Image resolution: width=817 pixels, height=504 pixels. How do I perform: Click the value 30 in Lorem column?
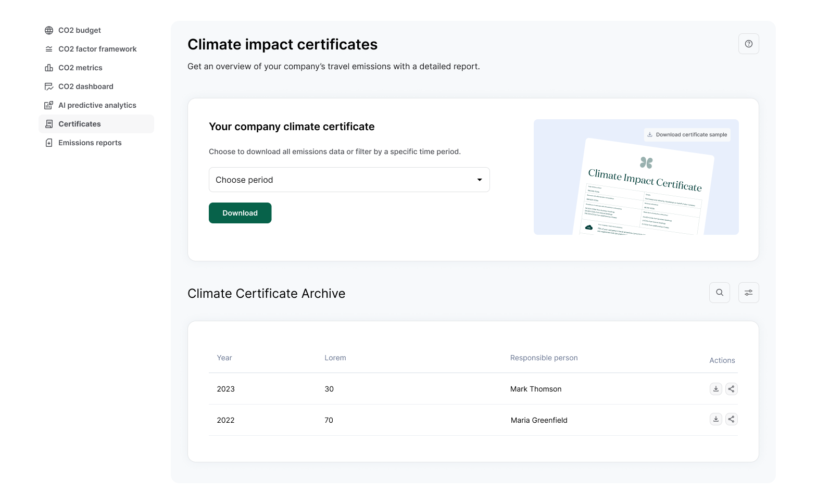click(329, 389)
